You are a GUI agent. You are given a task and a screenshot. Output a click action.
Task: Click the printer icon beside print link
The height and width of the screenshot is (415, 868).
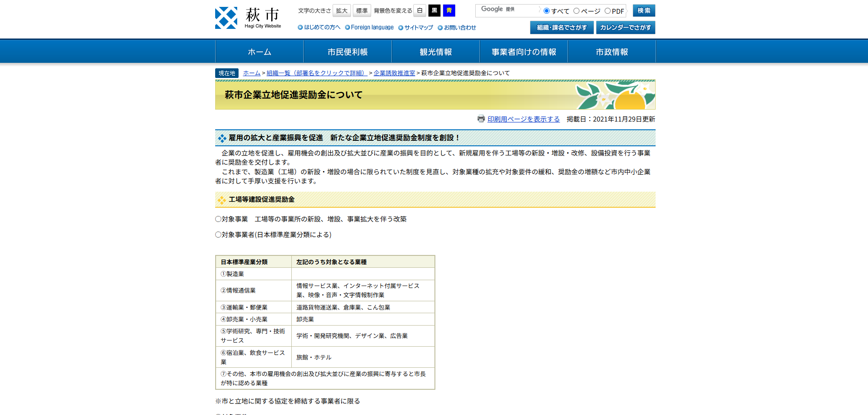tap(481, 119)
